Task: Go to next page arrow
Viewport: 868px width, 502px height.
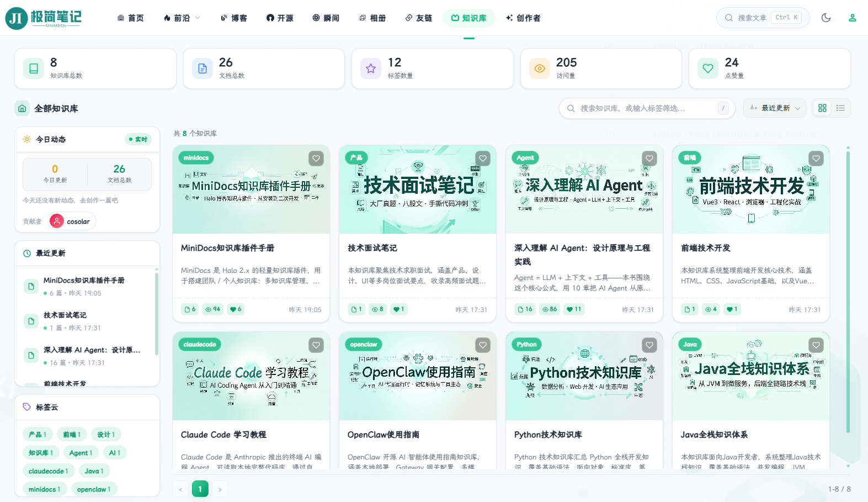Action: [x=220, y=489]
